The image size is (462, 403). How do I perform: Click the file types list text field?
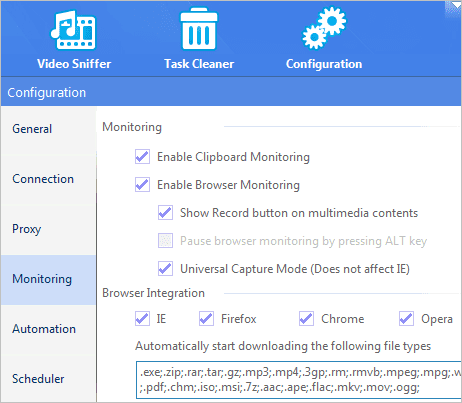tap(299, 380)
